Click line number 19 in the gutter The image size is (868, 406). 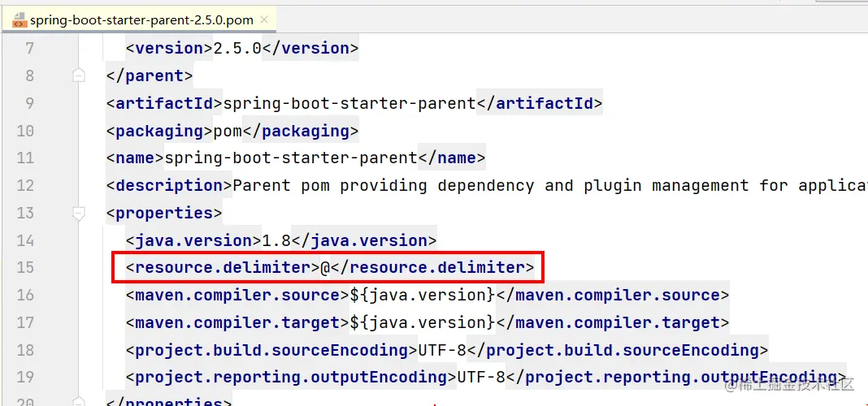[25, 378]
